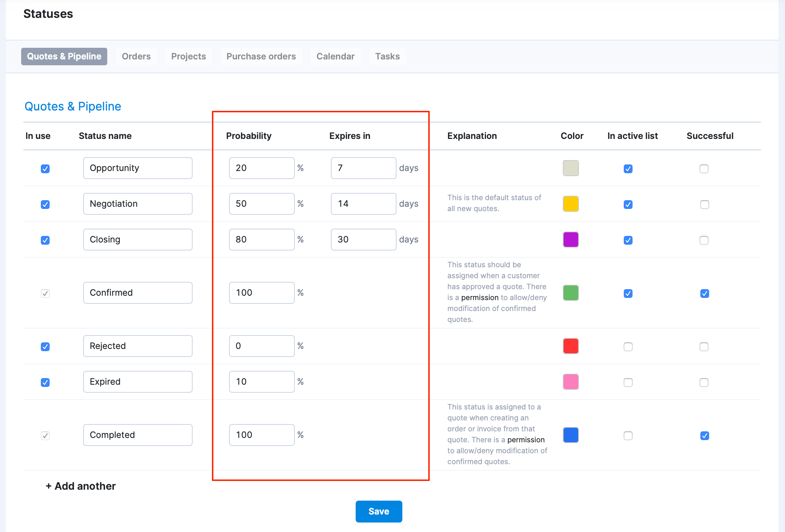Click the green color swatch for Confirmed status
This screenshot has width=785, height=532.
click(x=571, y=292)
